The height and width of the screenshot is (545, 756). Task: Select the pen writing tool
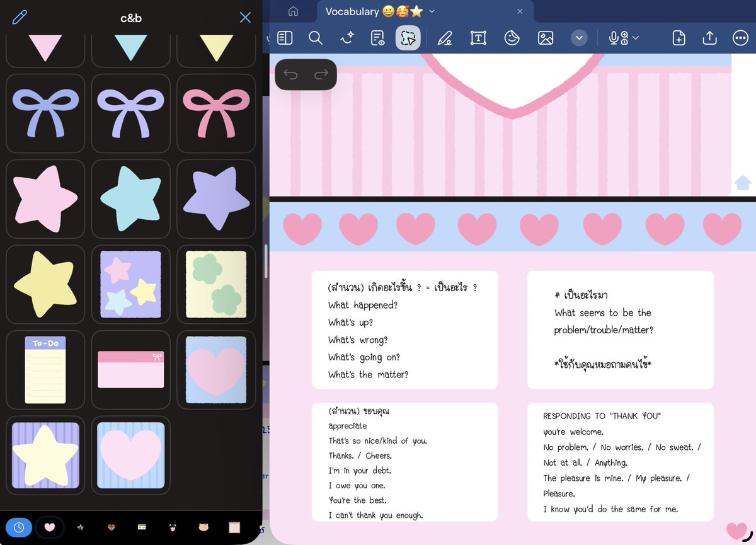point(445,38)
